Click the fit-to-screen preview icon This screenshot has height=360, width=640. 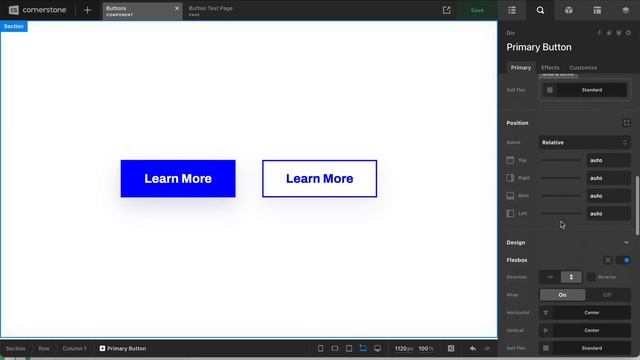coord(451,349)
